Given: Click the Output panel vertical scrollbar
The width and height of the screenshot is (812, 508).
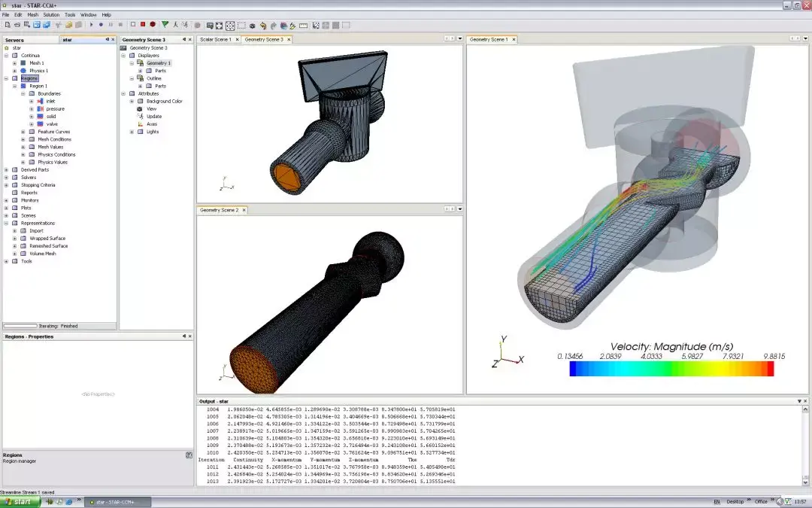Looking at the screenshot, I should (806, 446).
